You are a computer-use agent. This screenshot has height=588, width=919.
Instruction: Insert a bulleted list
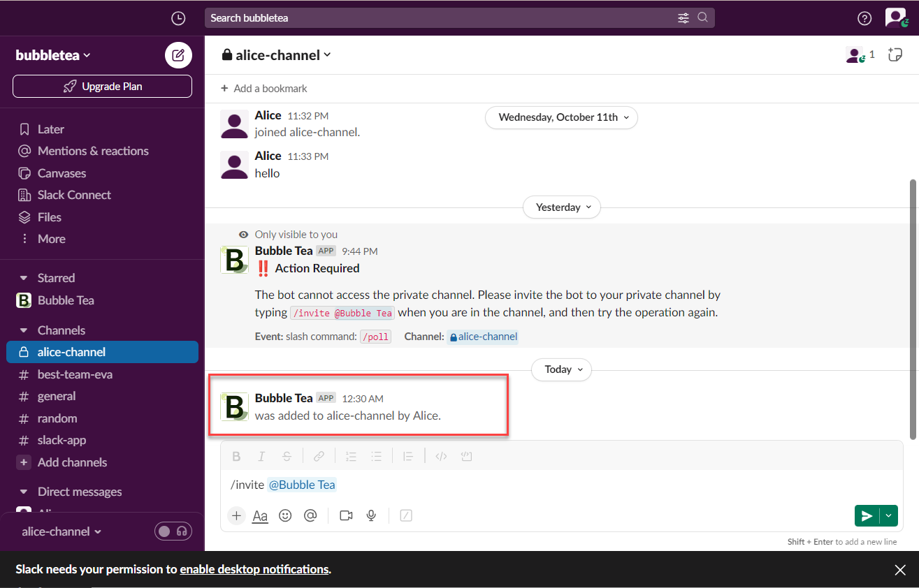click(x=376, y=456)
